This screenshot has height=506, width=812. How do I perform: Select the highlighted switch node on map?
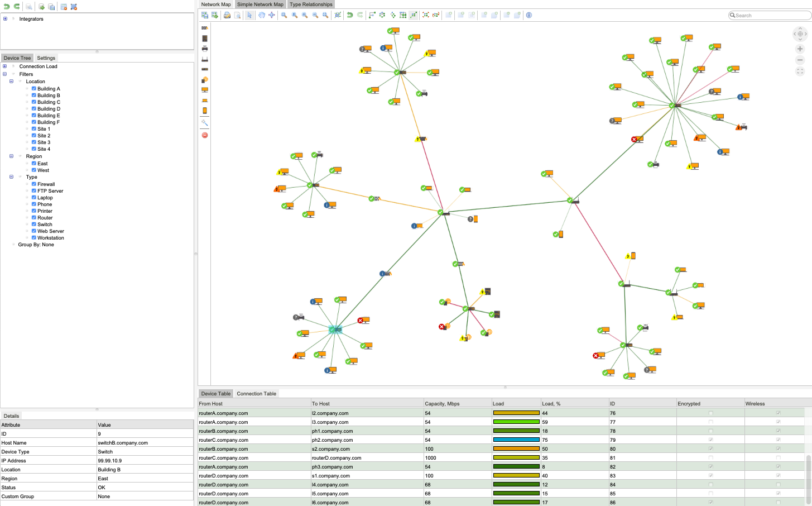[335, 330]
